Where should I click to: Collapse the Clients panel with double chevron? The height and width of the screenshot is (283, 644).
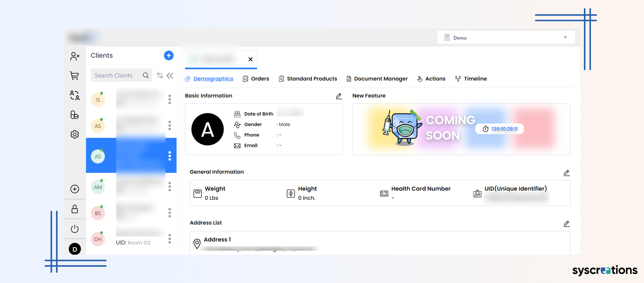[170, 75]
